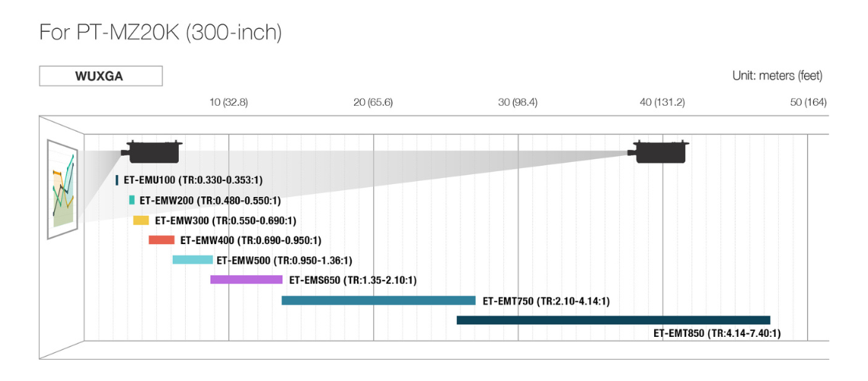Image resolution: width=868 pixels, height=381 pixels.
Task: Click the 30 (98.4) distance marker
Action: coord(518,102)
